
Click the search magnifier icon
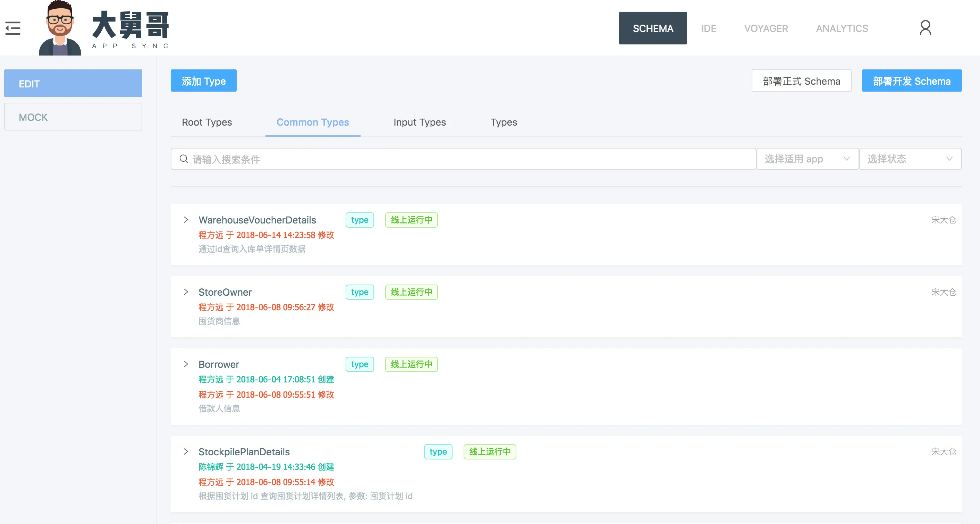(184, 159)
